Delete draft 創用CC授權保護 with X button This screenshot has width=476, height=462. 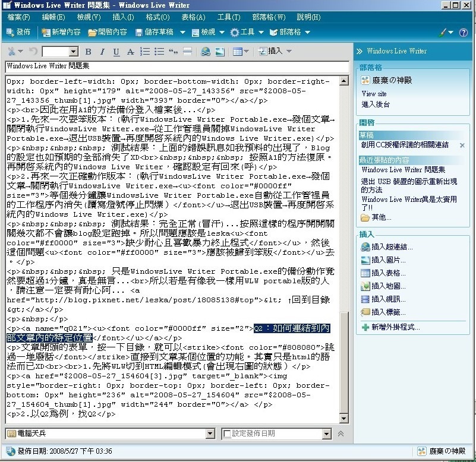point(462,145)
